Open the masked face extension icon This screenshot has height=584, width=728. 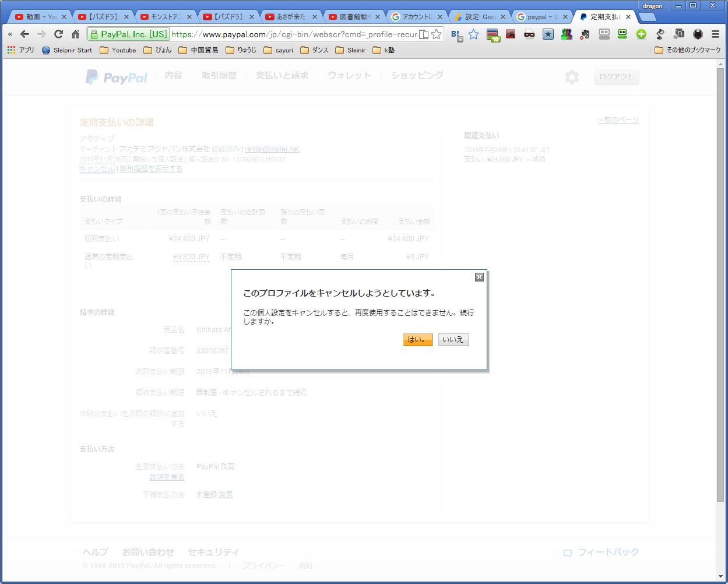point(529,34)
